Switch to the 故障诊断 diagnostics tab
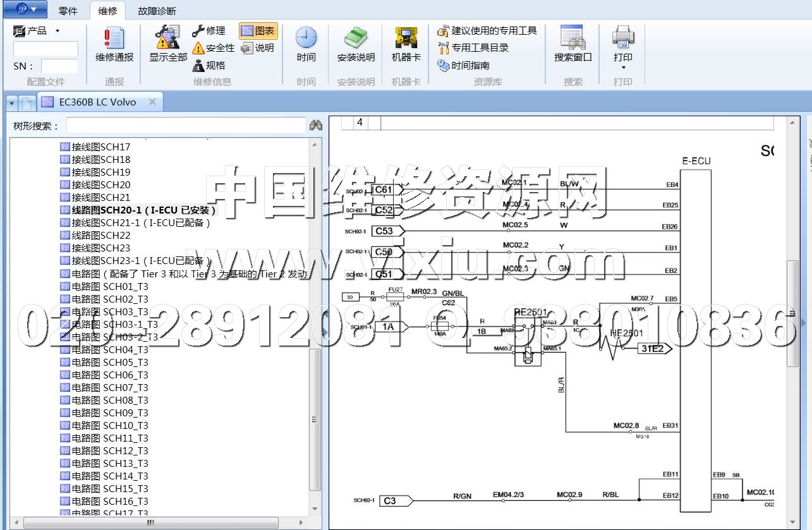Image resolution: width=812 pixels, height=530 pixels. [157, 11]
